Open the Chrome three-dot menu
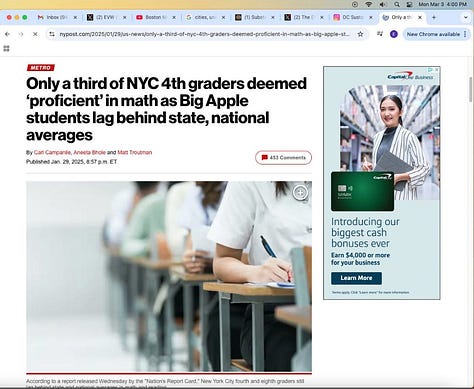 (x=465, y=34)
